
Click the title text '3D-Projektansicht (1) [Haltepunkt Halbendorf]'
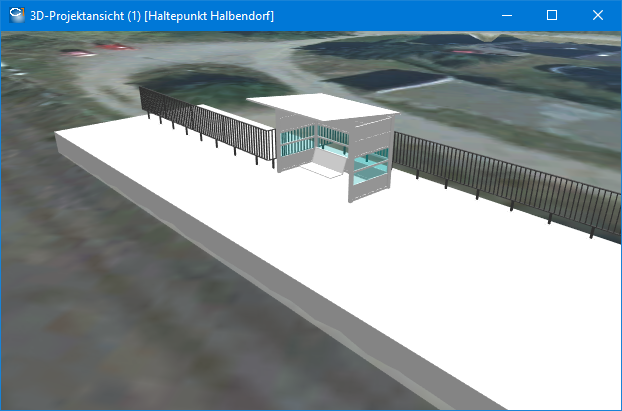152,16
